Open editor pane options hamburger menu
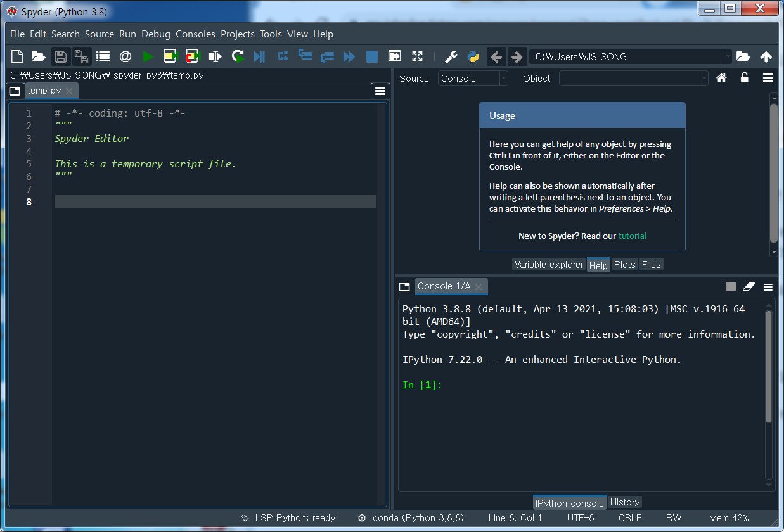 click(380, 91)
